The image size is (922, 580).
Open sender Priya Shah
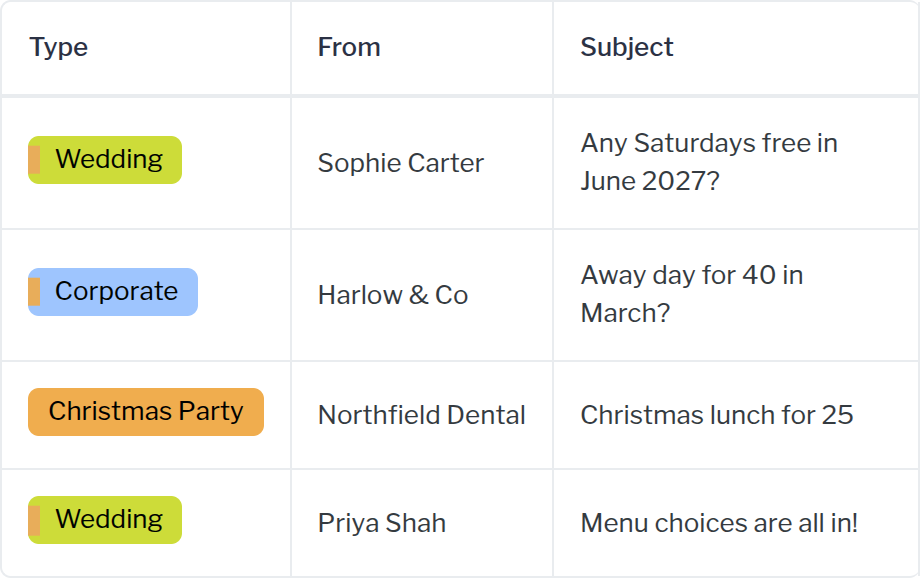pyautogui.click(x=382, y=523)
